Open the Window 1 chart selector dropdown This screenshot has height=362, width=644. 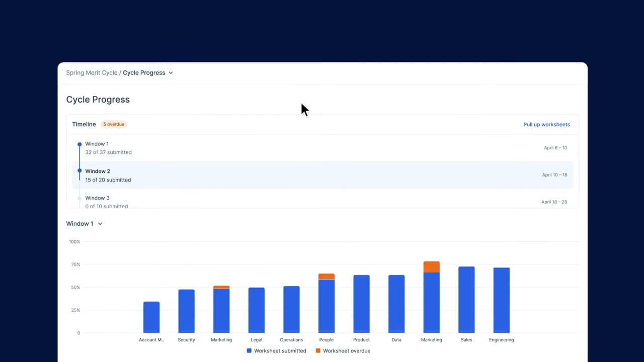85,224
